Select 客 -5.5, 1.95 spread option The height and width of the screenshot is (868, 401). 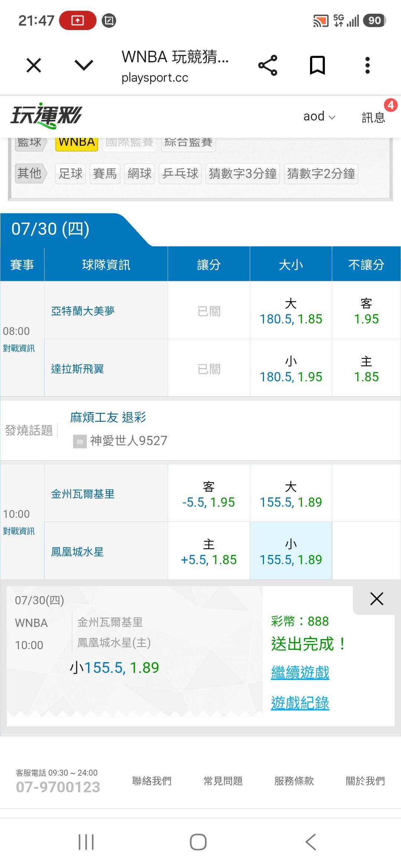pyautogui.click(x=209, y=493)
